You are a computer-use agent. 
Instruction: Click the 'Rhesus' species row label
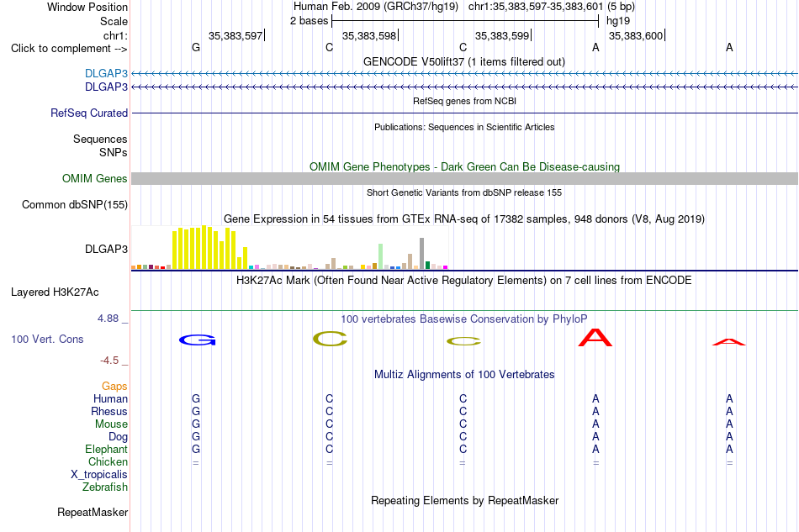[109, 411]
